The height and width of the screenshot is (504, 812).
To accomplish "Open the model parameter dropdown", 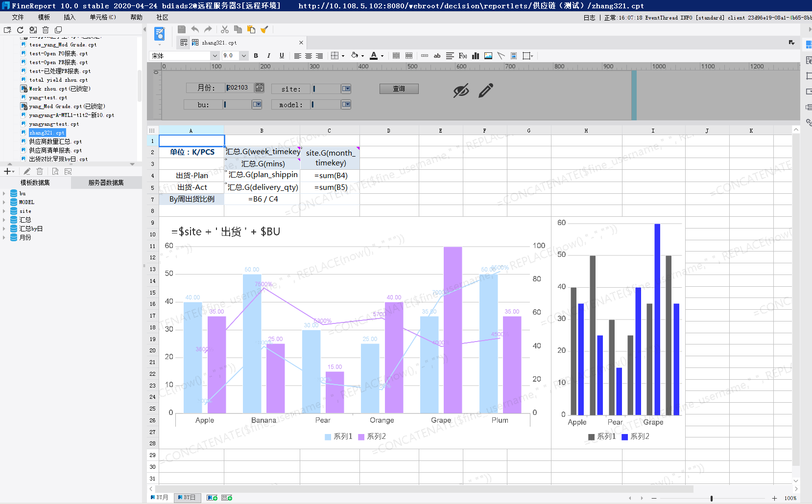I will [346, 104].
